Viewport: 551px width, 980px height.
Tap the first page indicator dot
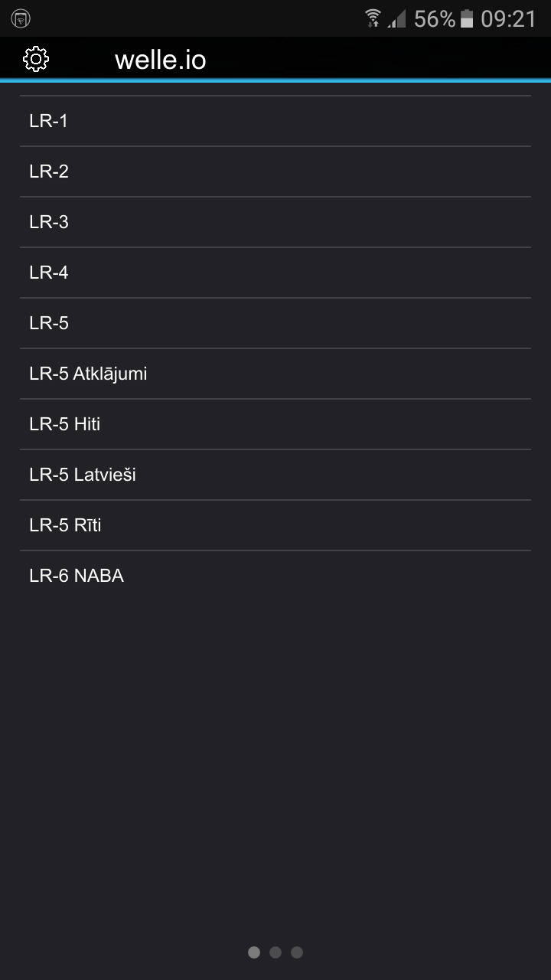254,952
